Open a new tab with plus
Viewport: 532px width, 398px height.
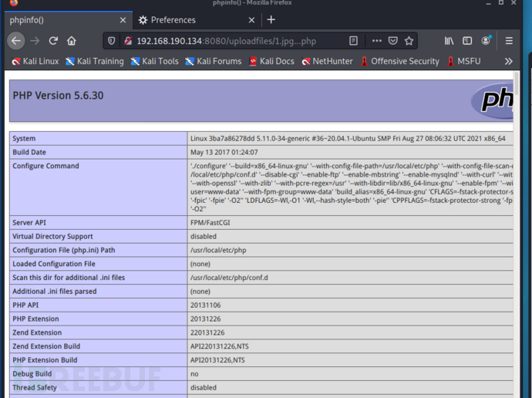[271, 20]
